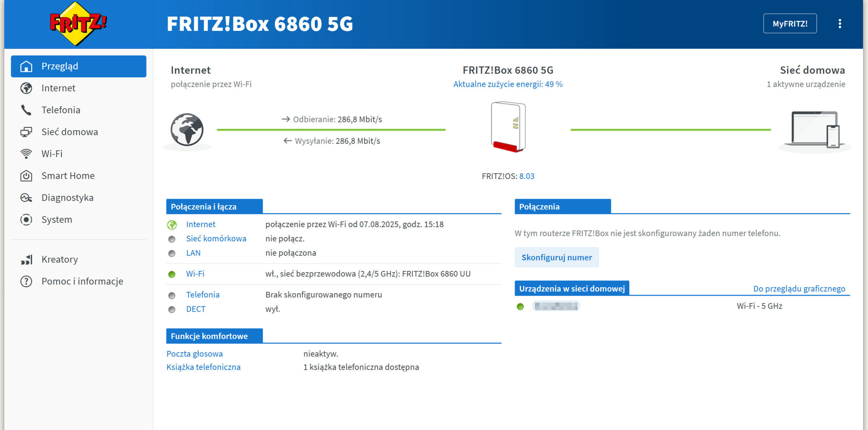
Task: Click the FRITZ!OS 8.03 version link
Action: 527,176
